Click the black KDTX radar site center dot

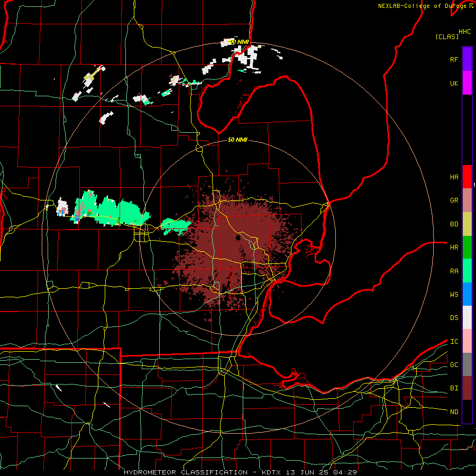click(237, 237)
